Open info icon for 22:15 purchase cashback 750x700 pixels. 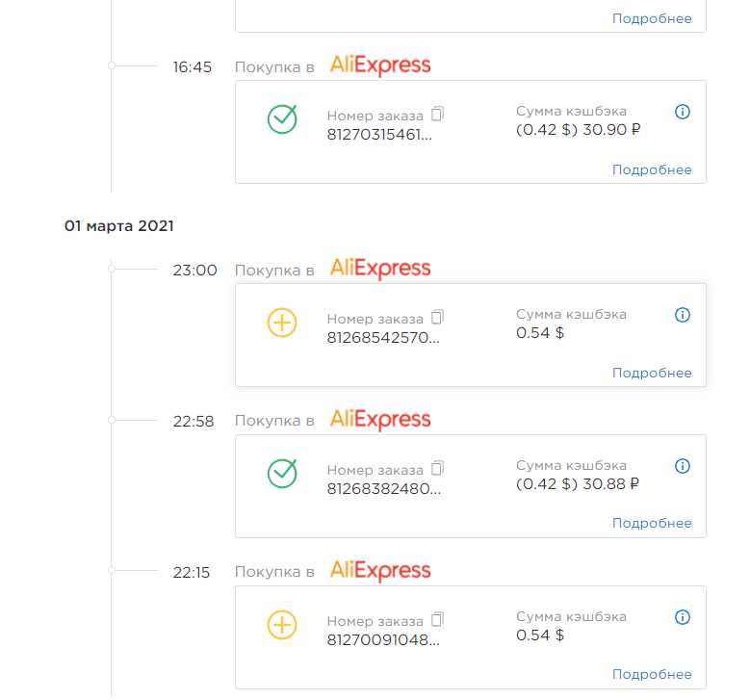pyautogui.click(x=682, y=617)
